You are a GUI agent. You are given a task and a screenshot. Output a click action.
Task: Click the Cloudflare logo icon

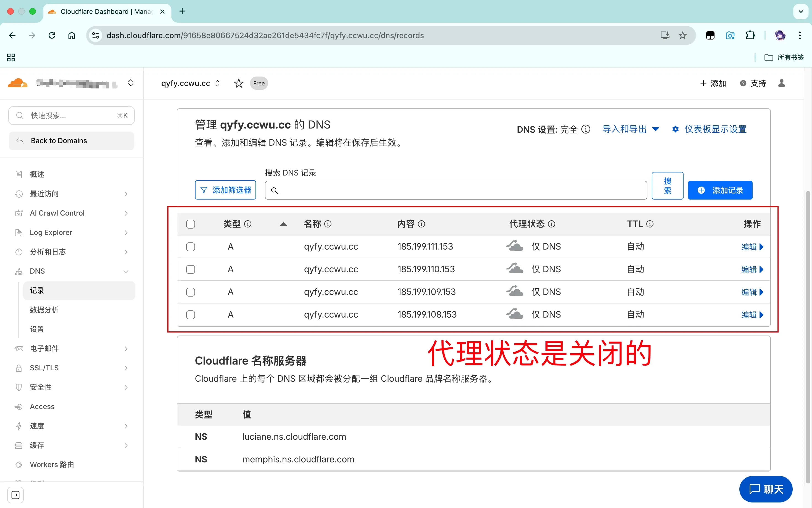17,83
